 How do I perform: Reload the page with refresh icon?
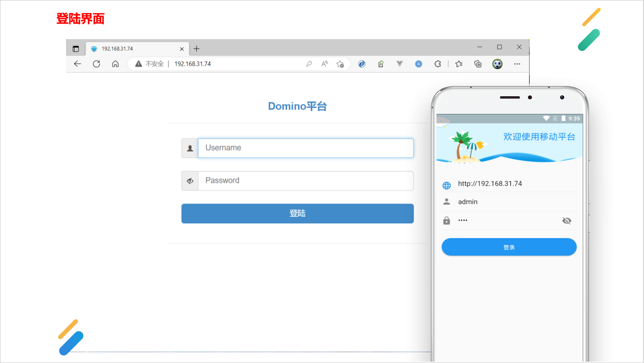click(x=96, y=64)
